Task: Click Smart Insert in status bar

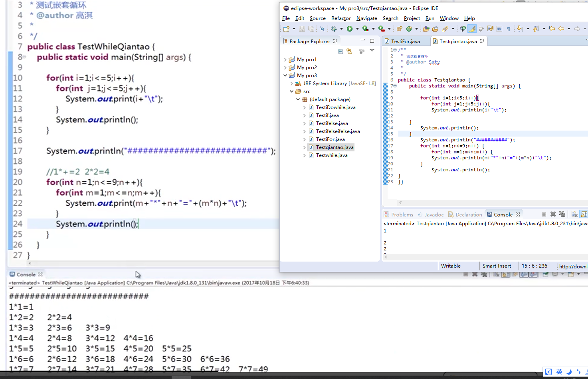Action: click(497, 266)
